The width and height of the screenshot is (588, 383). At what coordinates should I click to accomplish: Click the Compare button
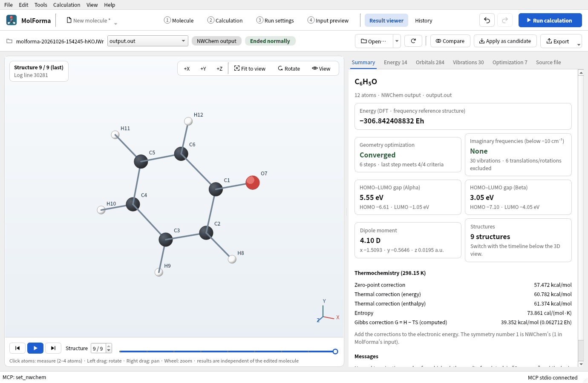pos(450,41)
